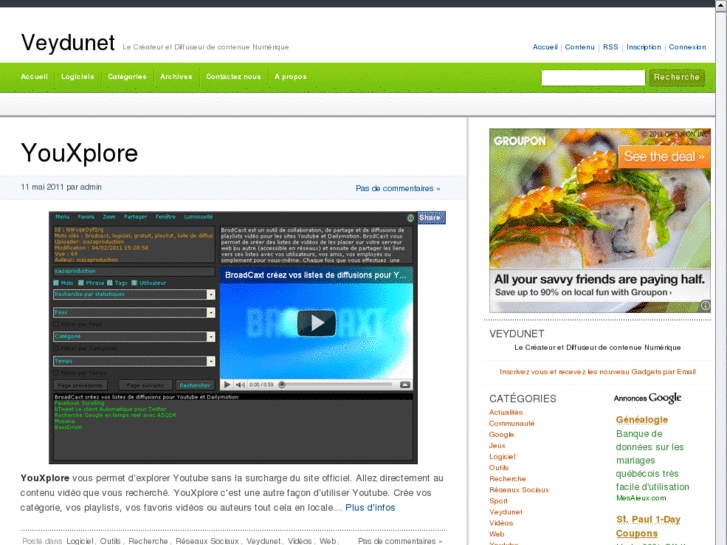
Task: Open Communauté in the Catégories sidebar
Action: coord(512,423)
